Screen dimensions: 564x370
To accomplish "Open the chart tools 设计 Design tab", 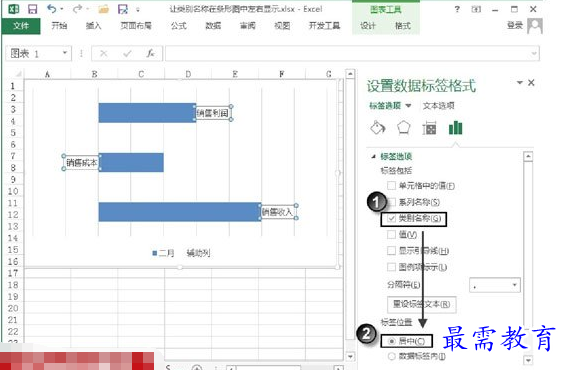I will [368, 26].
